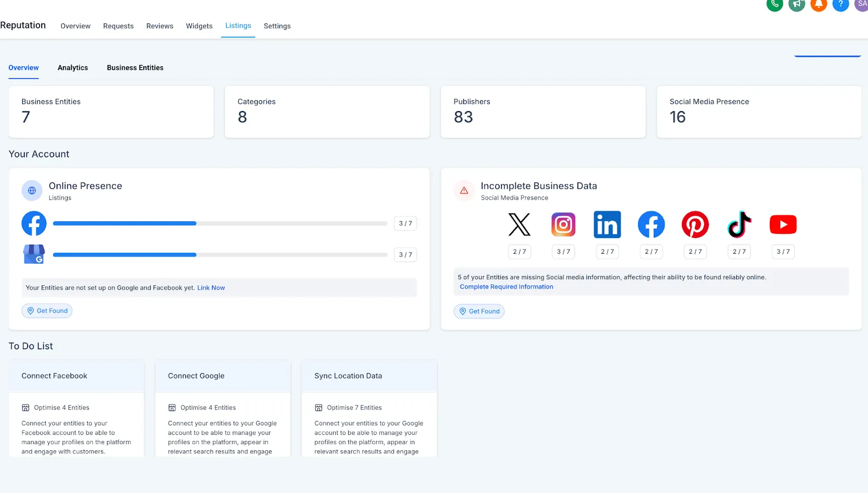Open the Connect Facebook to-do card header
This screenshot has width=868, height=493.
76,376
